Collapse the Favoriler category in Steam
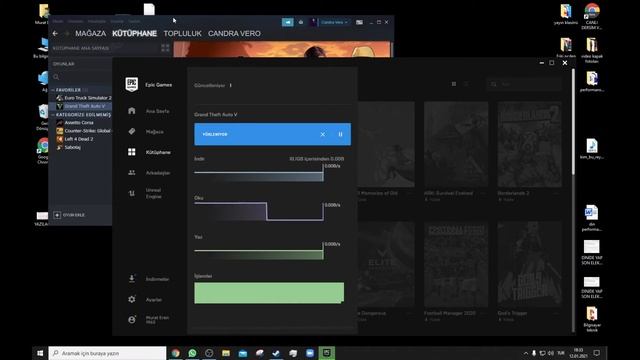The height and width of the screenshot is (360, 640). click(x=53, y=90)
